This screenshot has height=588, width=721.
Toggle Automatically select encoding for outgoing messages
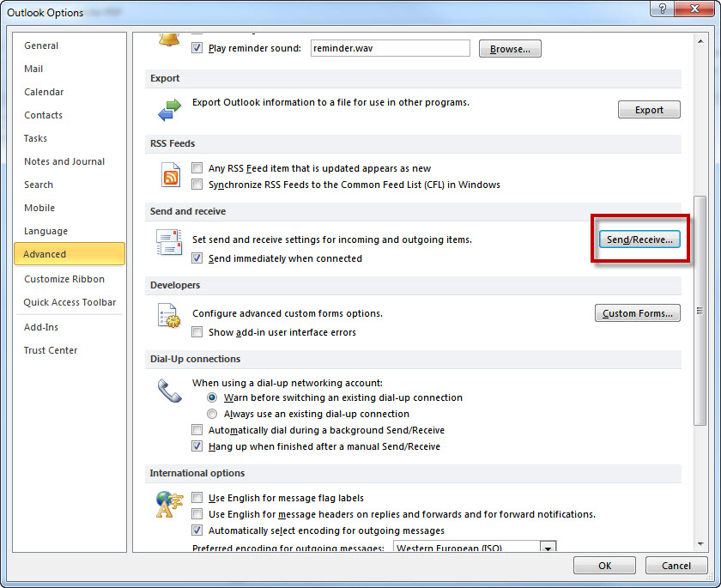[197, 530]
